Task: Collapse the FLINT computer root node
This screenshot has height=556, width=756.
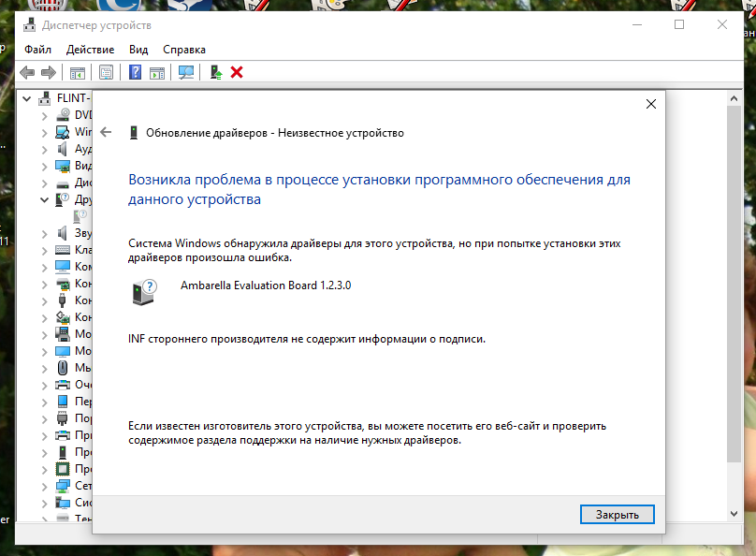Action: [28, 97]
